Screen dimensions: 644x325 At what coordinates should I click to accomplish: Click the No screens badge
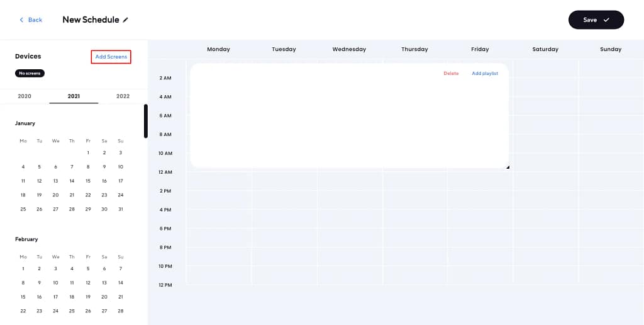(x=30, y=73)
